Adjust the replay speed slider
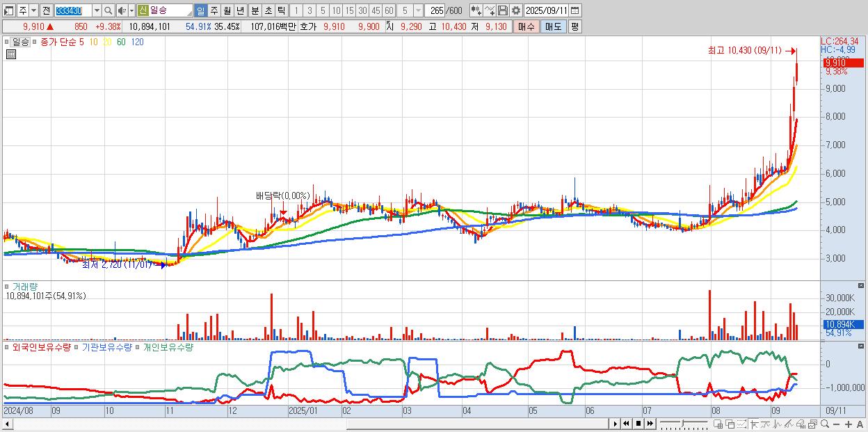The width and height of the screenshot is (868, 432). (x=683, y=424)
